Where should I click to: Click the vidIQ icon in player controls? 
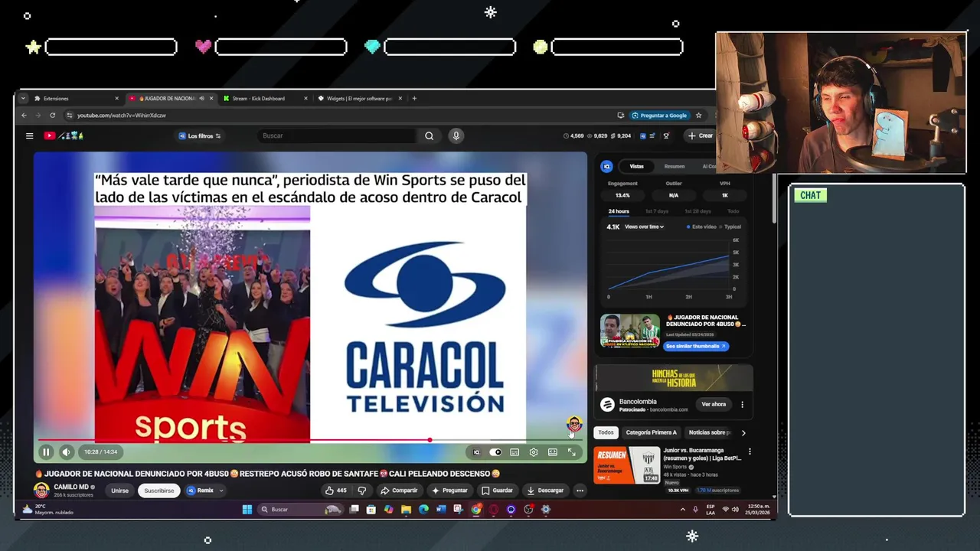(476, 452)
